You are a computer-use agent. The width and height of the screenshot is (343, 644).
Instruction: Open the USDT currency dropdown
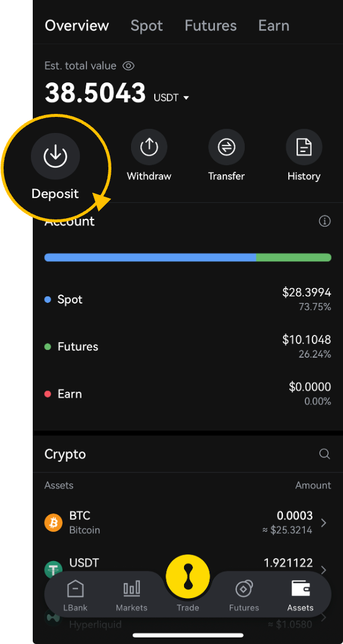(171, 98)
